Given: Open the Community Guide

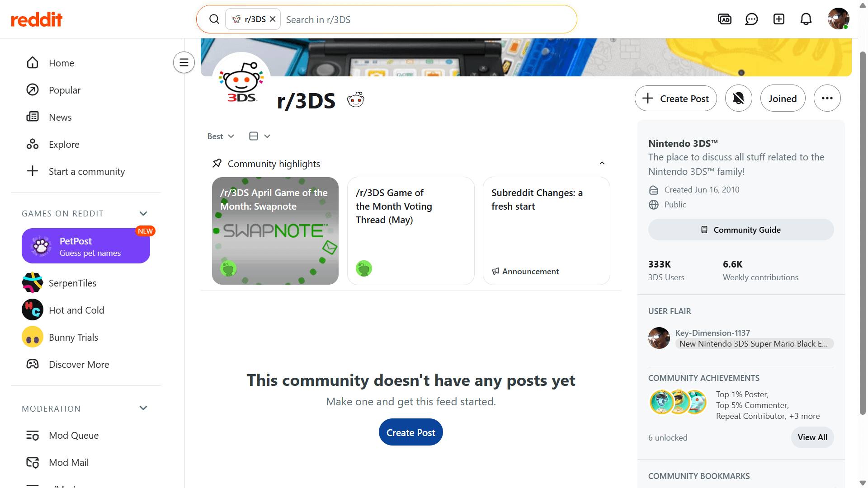Looking at the screenshot, I should (x=741, y=230).
